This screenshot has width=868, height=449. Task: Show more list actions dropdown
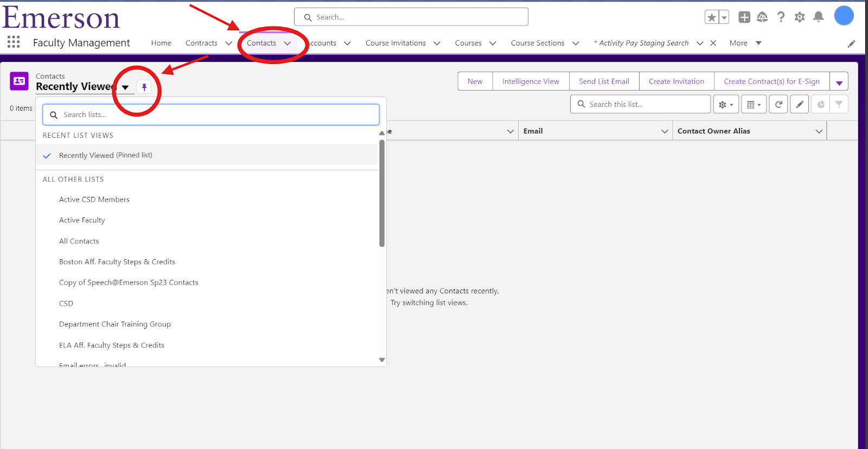tap(839, 82)
